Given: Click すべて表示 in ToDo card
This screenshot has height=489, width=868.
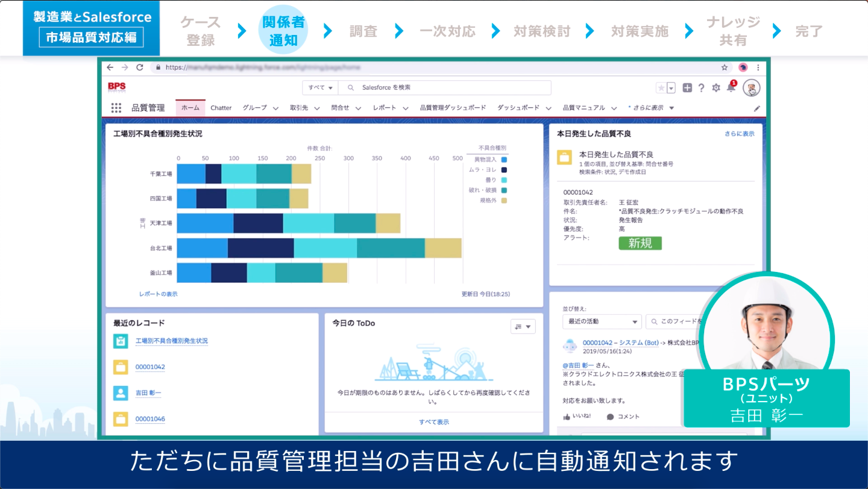Looking at the screenshot, I should 434,422.
